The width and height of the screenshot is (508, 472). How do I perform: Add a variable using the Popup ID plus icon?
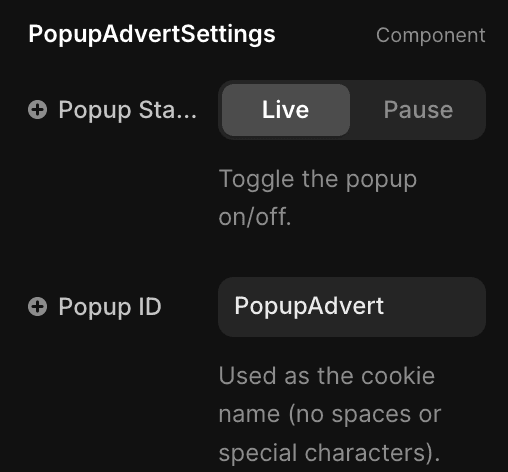coord(37,307)
